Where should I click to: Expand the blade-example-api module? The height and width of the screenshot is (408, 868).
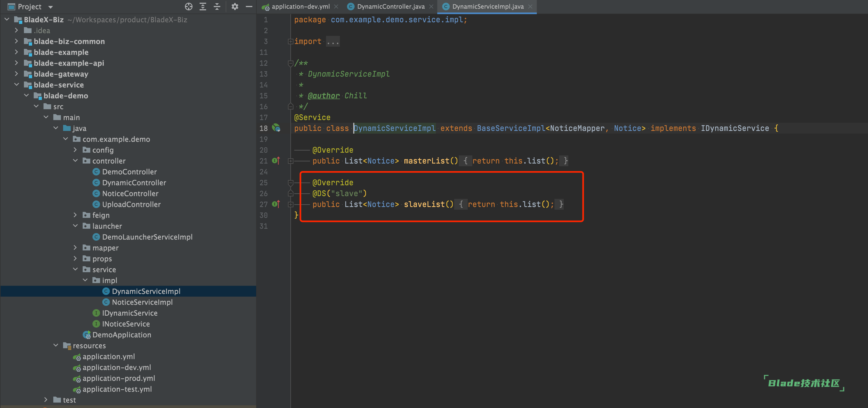17,63
